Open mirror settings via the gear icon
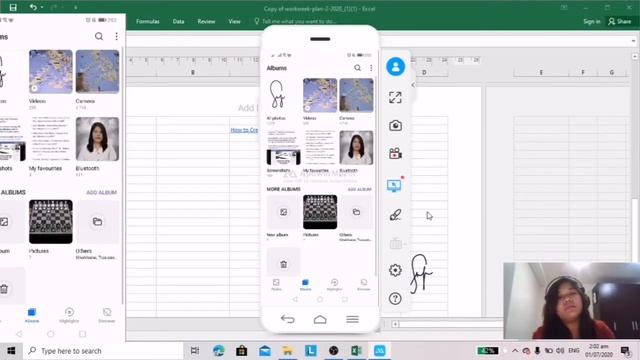 click(x=395, y=270)
